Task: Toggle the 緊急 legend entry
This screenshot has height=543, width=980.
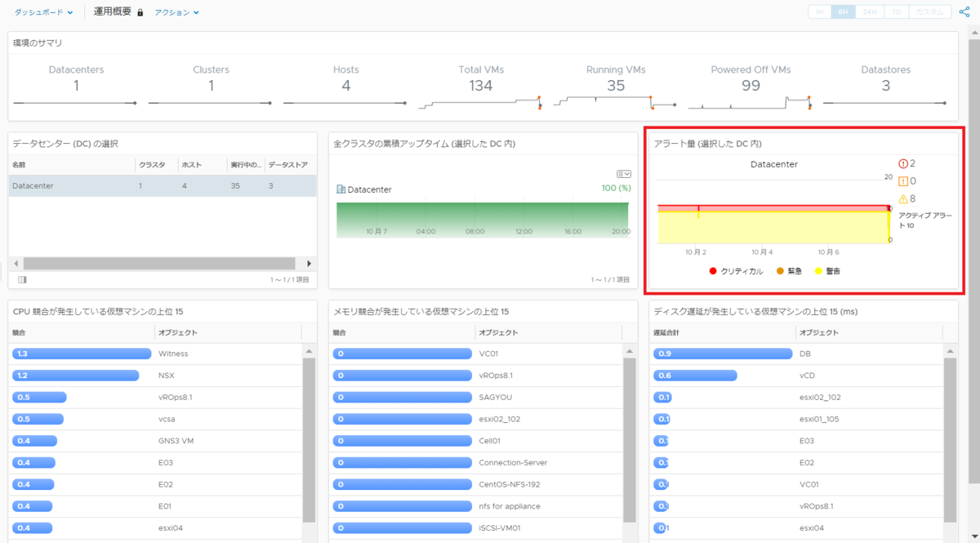Action: 789,271
